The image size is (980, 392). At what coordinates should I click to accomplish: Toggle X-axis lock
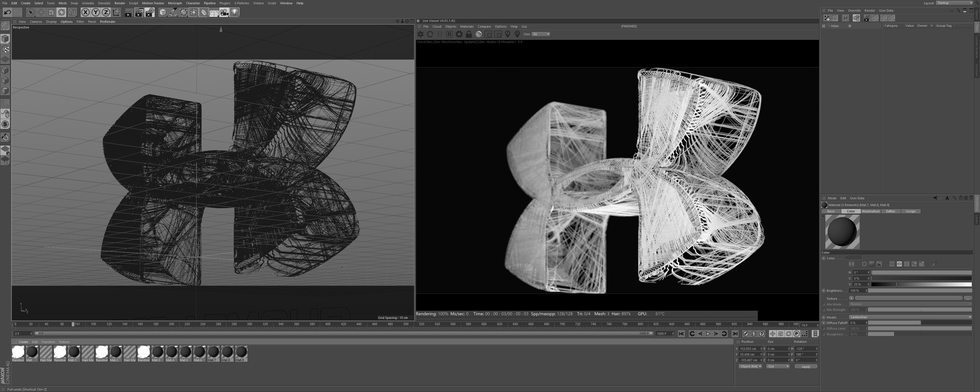85,12
